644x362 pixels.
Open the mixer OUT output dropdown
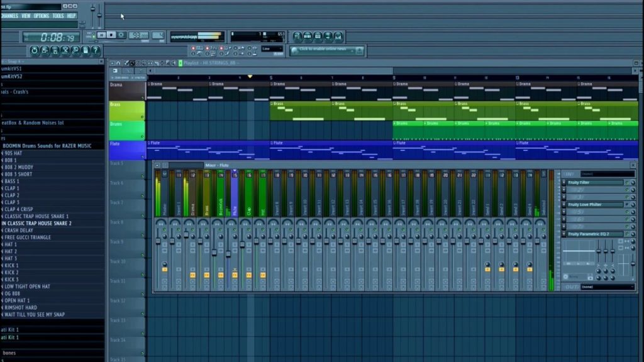pos(607,287)
